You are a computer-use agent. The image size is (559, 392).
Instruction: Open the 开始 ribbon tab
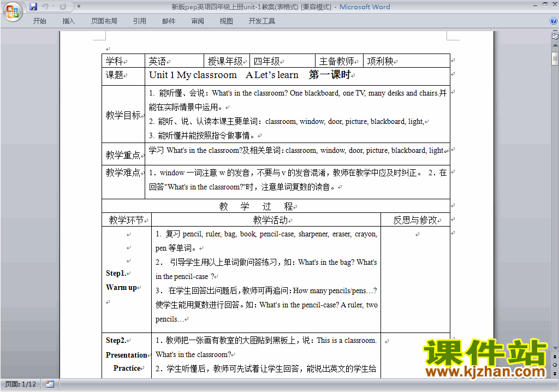coord(39,21)
